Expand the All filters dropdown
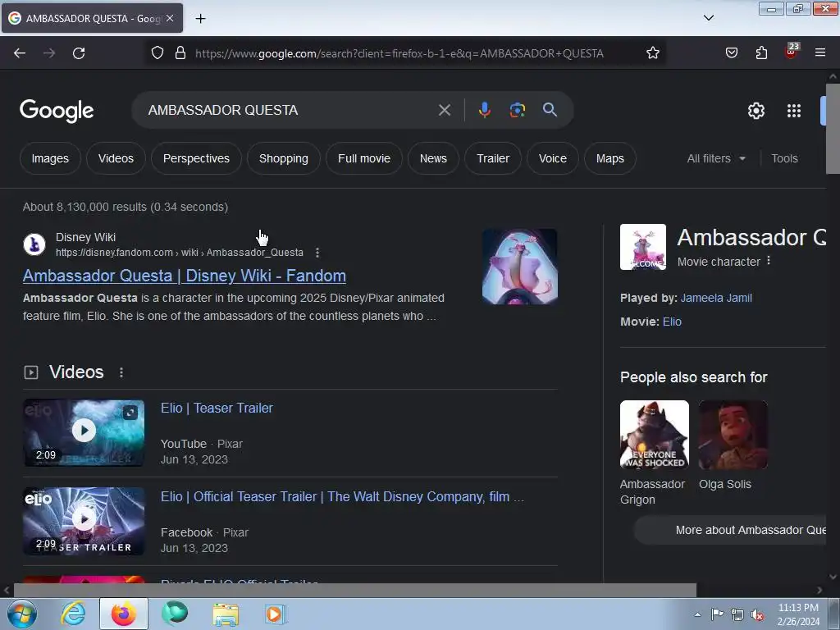Image resolution: width=840 pixels, height=630 pixels. pos(716,158)
